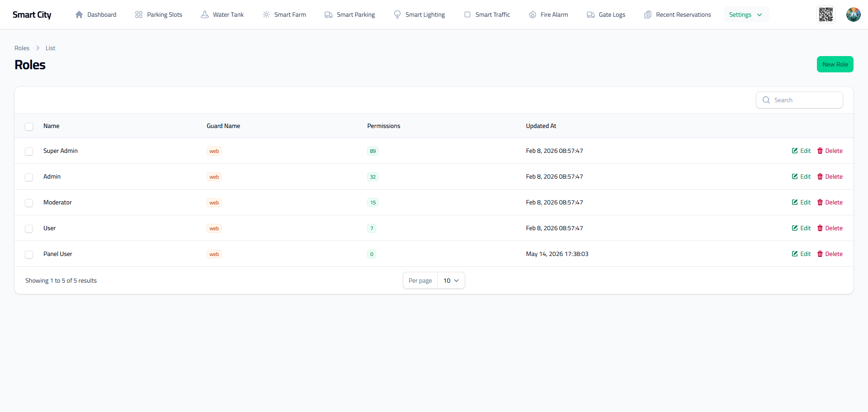The height and width of the screenshot is (412, 868).
Task: Click the pencil icon for Admin row
Action: point(795,176)
